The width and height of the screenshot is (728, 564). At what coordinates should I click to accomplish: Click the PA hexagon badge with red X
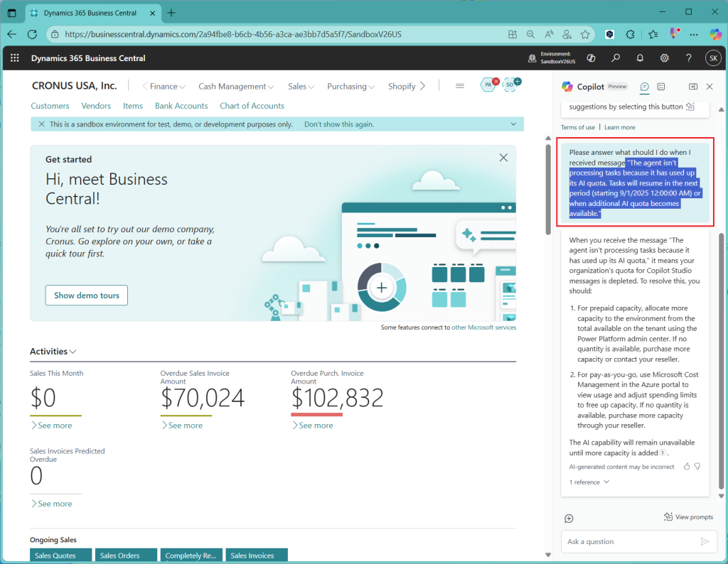(489, 85)
